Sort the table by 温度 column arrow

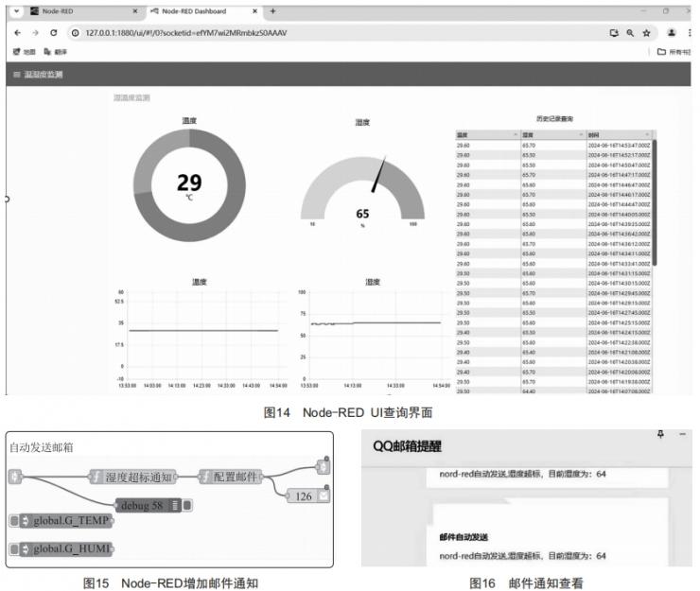click(x=516, y=134)
